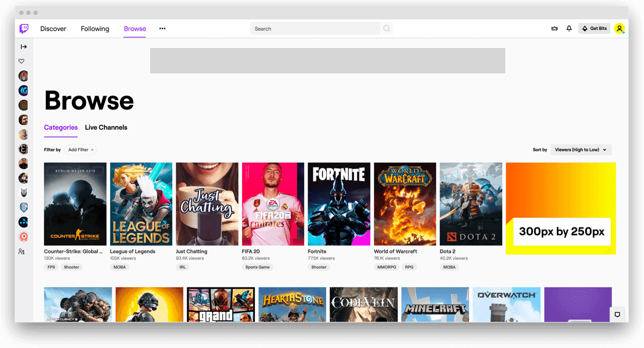Open the red circular logo channel avatar

coord(23,237)
